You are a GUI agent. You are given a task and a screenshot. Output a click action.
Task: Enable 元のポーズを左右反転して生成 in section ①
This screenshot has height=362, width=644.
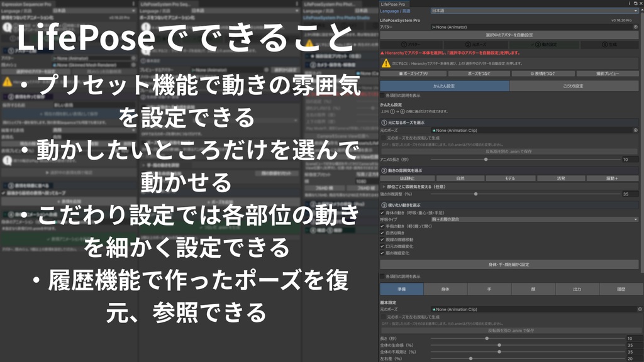coord(384,138)
